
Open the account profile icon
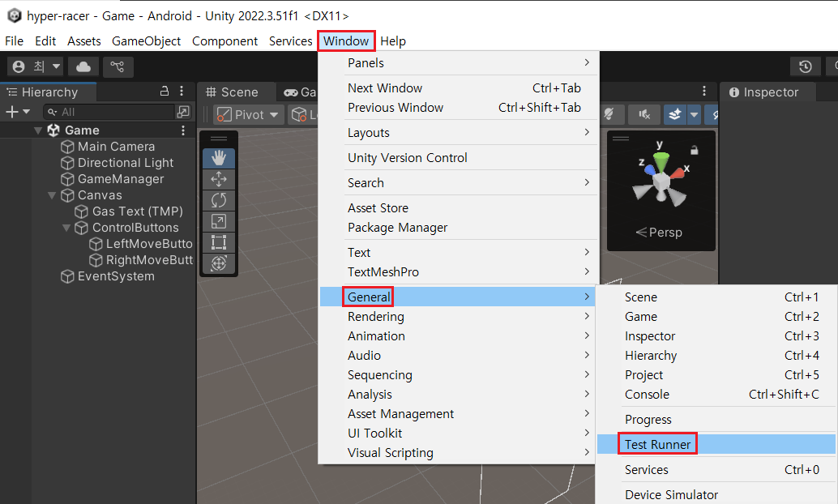[19, 66]
